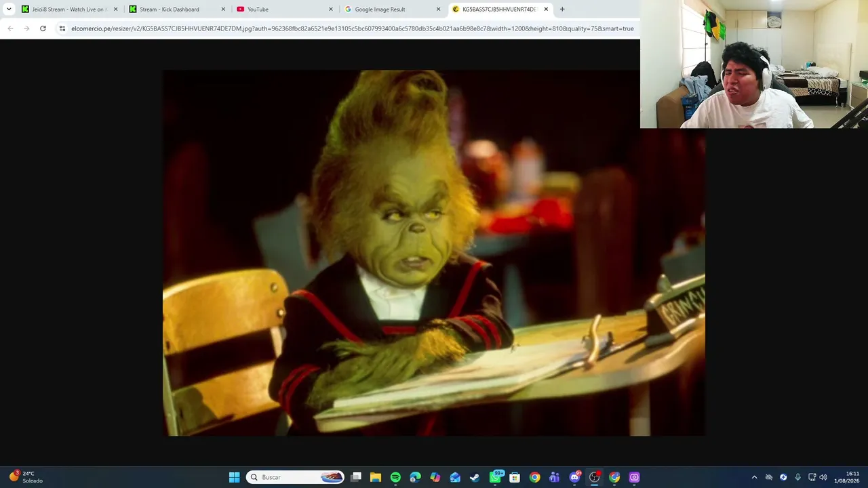The height and width of the screenshot is (488, 868).
Task: Close the Kick Dashboard tab
Action: 223,9
